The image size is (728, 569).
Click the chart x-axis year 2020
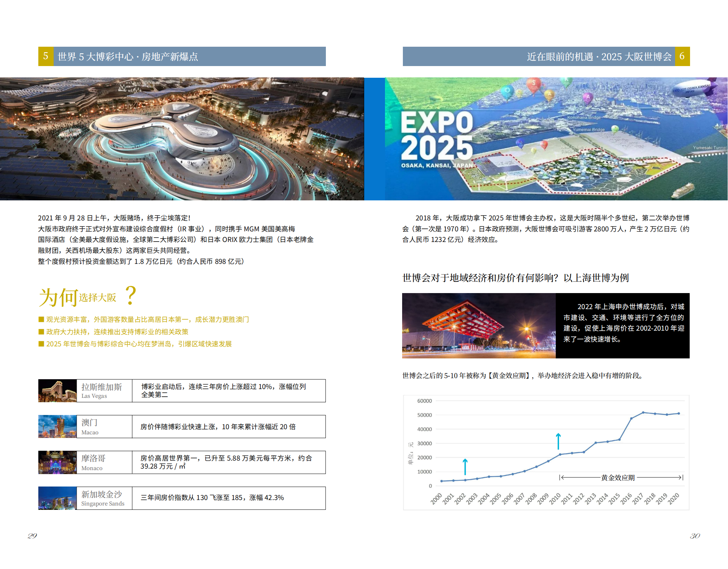673,499
